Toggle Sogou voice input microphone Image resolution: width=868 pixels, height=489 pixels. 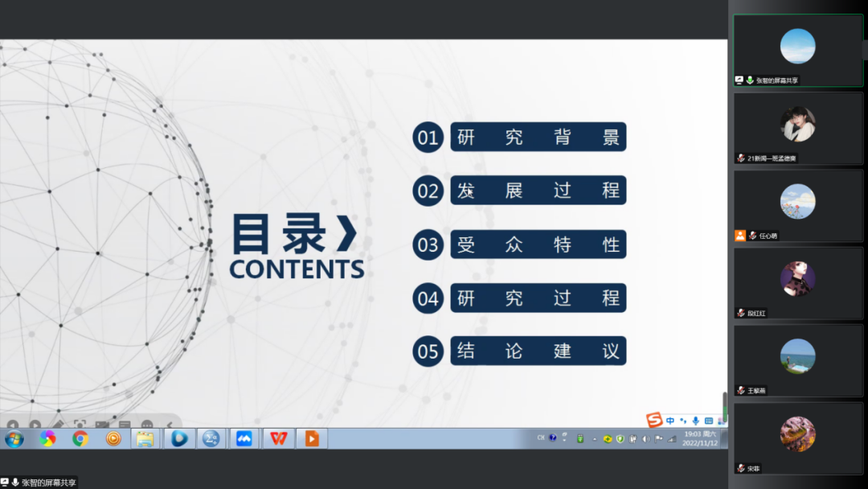click(695, 421)
